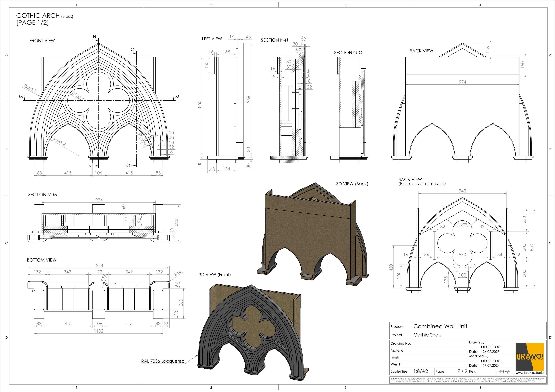This screenshot has height=392, width=555.
Task: Click the 968 dimension in left view
Action: [248, 99]
